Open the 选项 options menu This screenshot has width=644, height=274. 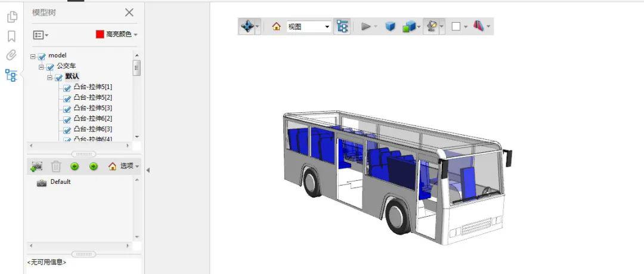pos(124,166)
